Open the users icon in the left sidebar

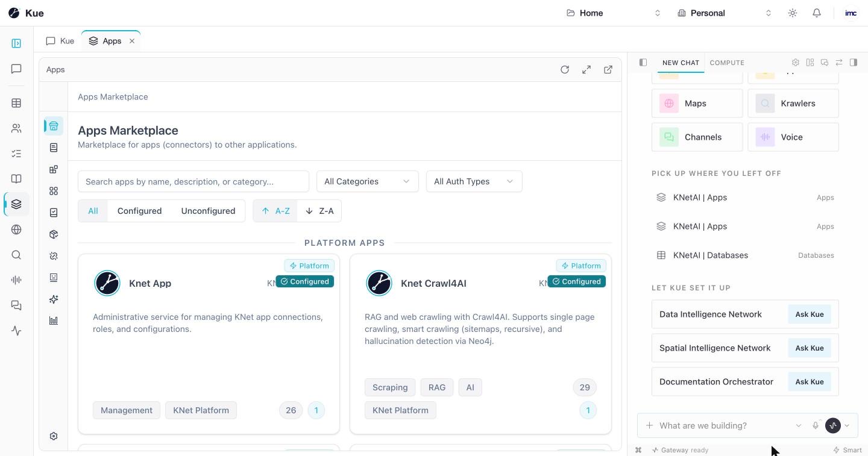(16, 128)
